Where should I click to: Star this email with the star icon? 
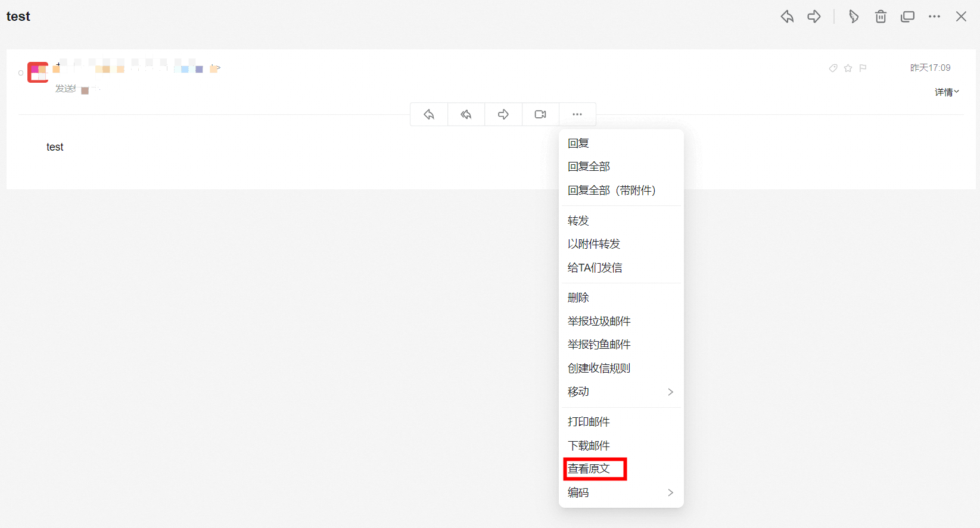tap(848, 68)
